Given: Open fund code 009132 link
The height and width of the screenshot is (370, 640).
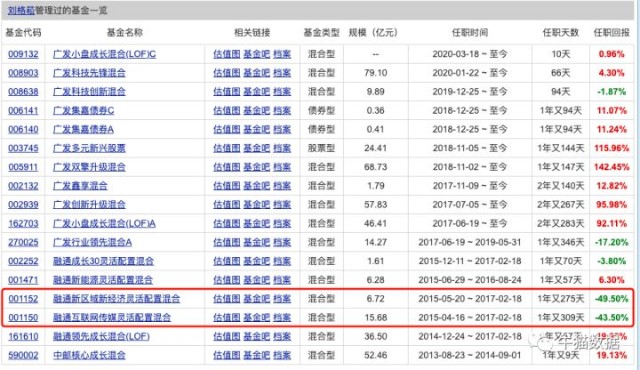Looking at the screenshot, I should [x=23, y=54].
